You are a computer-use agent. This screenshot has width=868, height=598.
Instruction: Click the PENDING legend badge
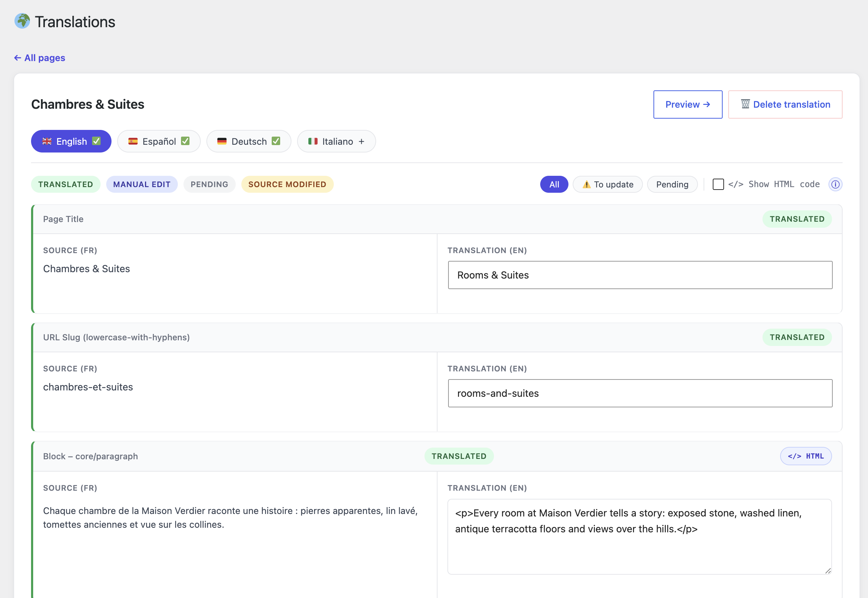pyautogui.click(x=209, y=184)
